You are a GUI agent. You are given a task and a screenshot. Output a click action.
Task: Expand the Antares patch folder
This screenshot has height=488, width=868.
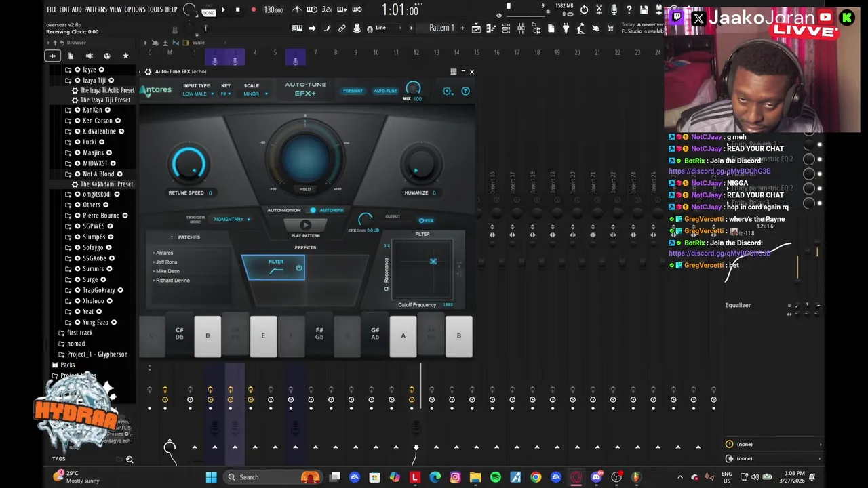coord(163,253)
